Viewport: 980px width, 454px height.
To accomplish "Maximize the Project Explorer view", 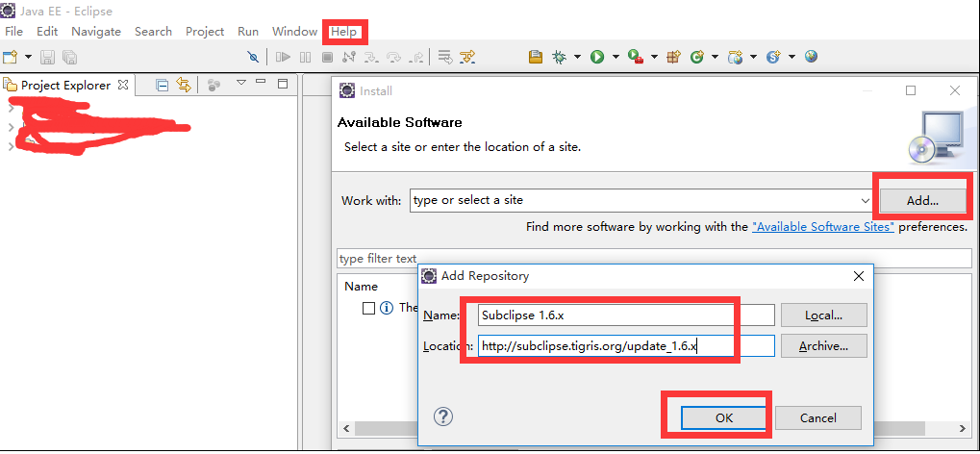I will (283, 83).
